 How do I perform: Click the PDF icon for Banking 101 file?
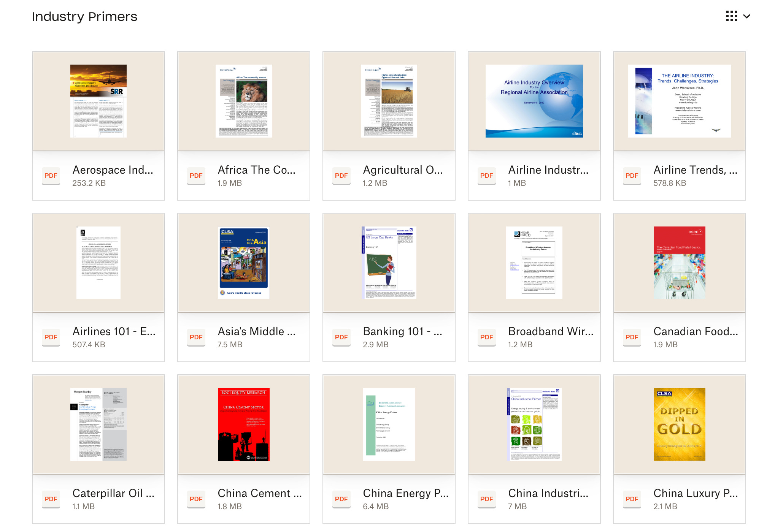pyautogui.click(x=341, y=337)
